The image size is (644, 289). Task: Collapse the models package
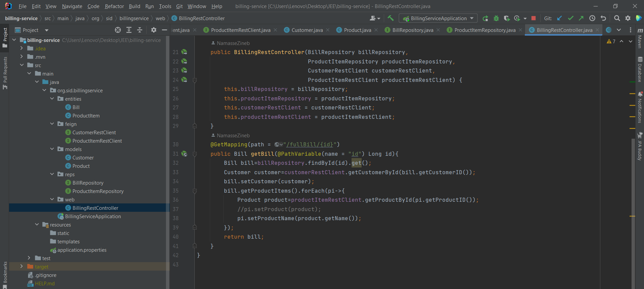(52, 149)
